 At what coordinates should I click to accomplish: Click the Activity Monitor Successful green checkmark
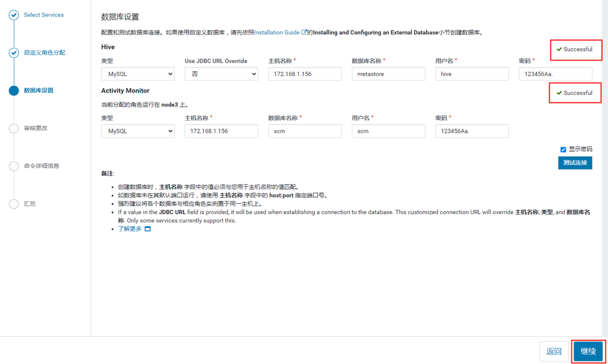click(559, 93)
